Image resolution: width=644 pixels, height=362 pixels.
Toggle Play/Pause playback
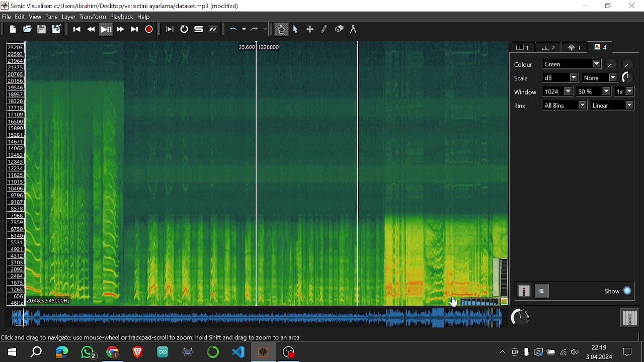coord(106,30)
